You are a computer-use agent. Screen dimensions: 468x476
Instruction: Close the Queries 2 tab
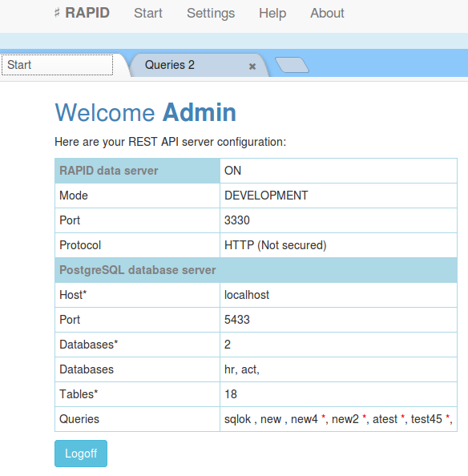[252, 67]
